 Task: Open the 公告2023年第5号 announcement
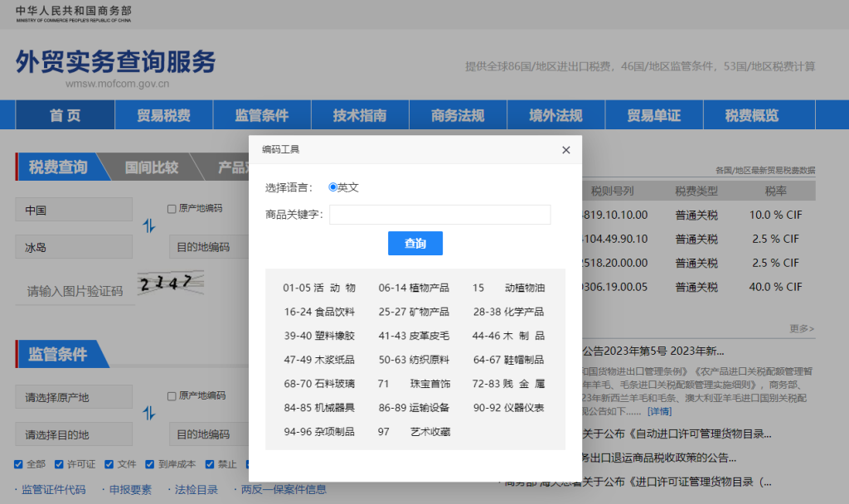tap(653, 351)
